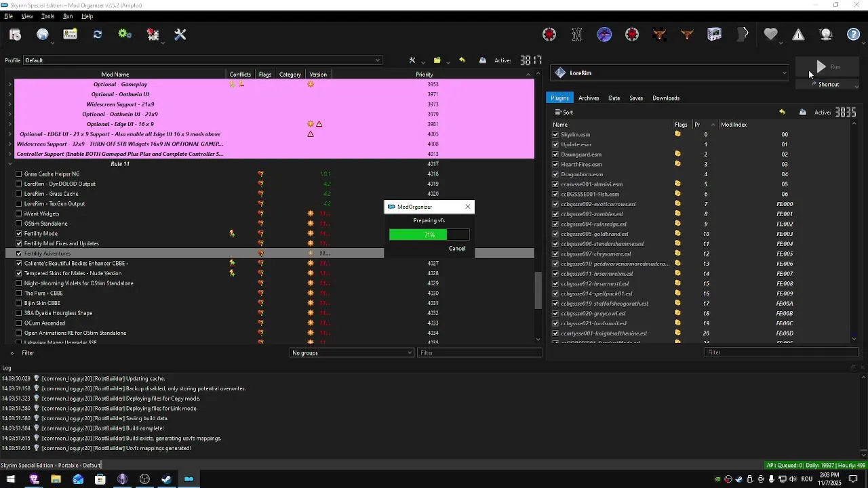Switch to the Downloads tab
The image size is (868, 488).
(x=666, y=98)
